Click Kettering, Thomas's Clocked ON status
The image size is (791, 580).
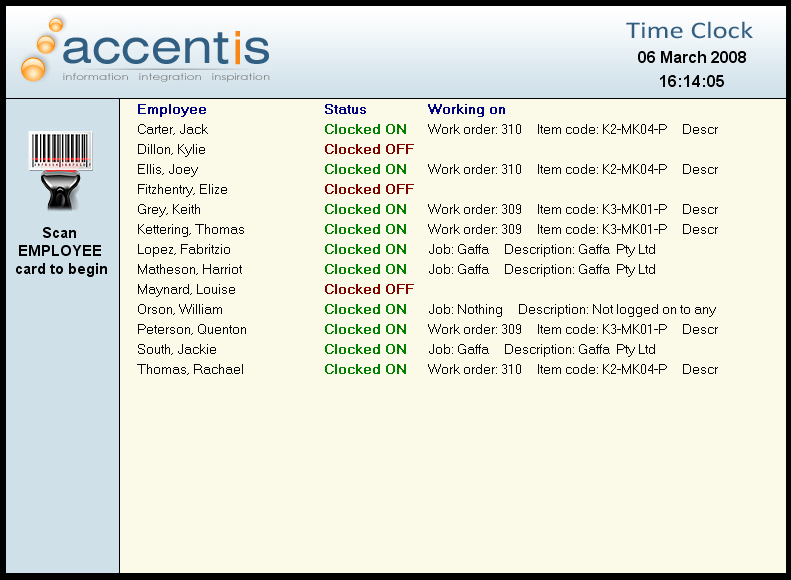[x=365, y=229]
